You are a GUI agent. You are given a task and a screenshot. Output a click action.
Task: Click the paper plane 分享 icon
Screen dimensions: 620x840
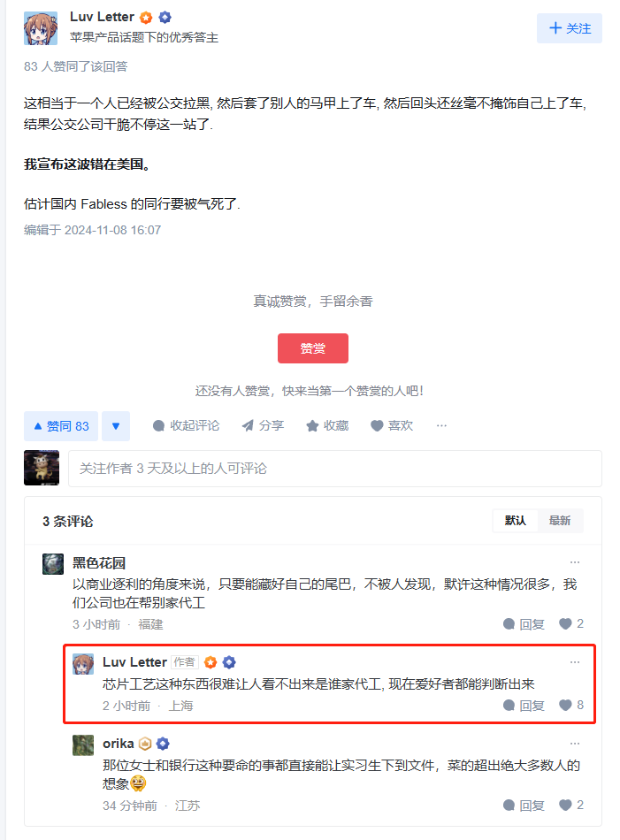click(248, 426)
